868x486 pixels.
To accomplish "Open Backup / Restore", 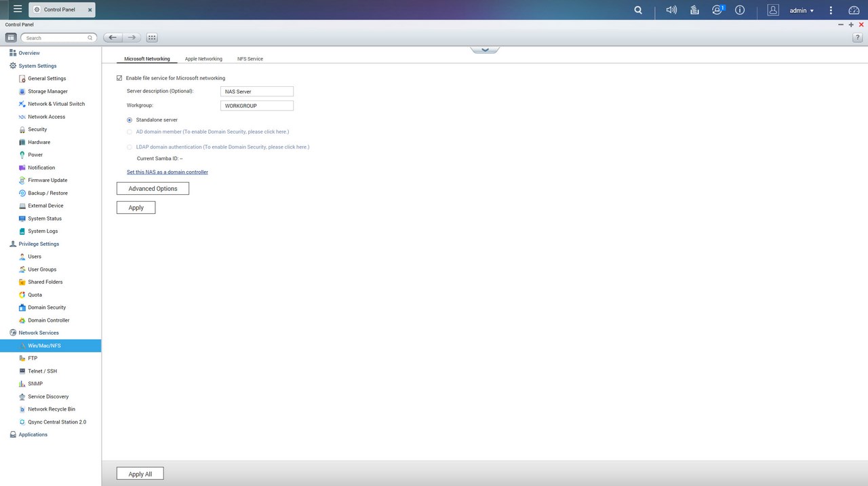I will click(x=47, y=193).
